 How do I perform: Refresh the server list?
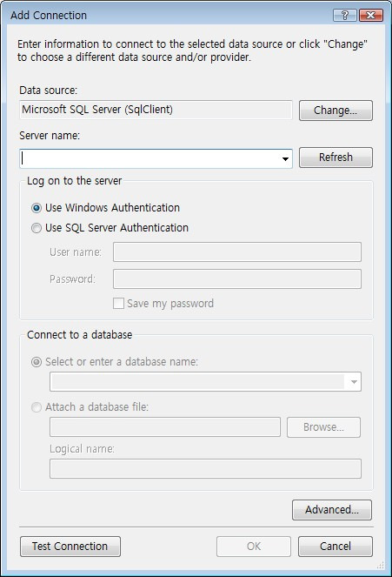point(336,158)
